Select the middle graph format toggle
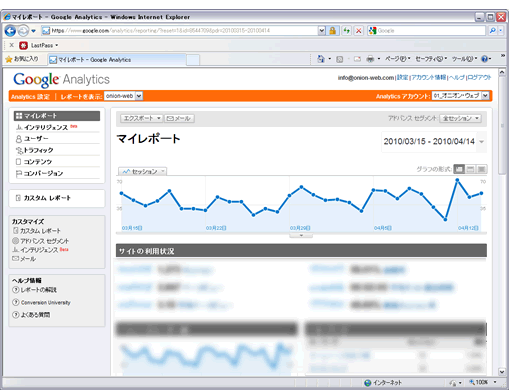509x390 pixels. coord(470,169)
